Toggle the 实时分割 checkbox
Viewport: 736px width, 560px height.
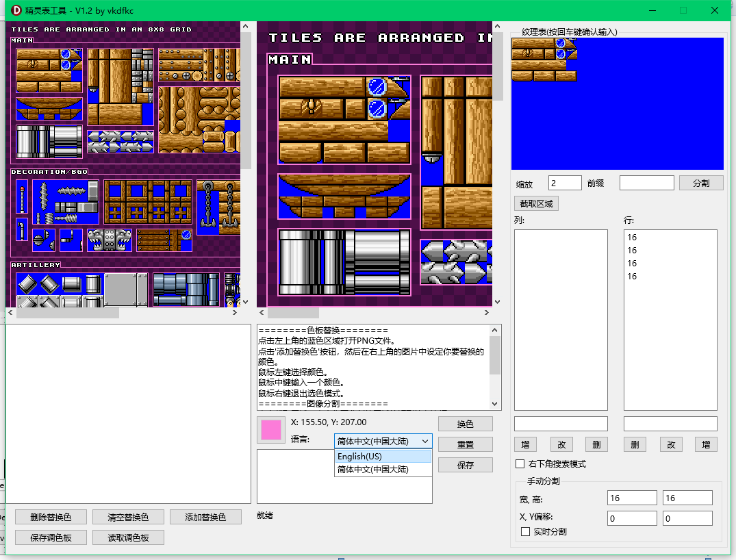[x=526, y=531]
